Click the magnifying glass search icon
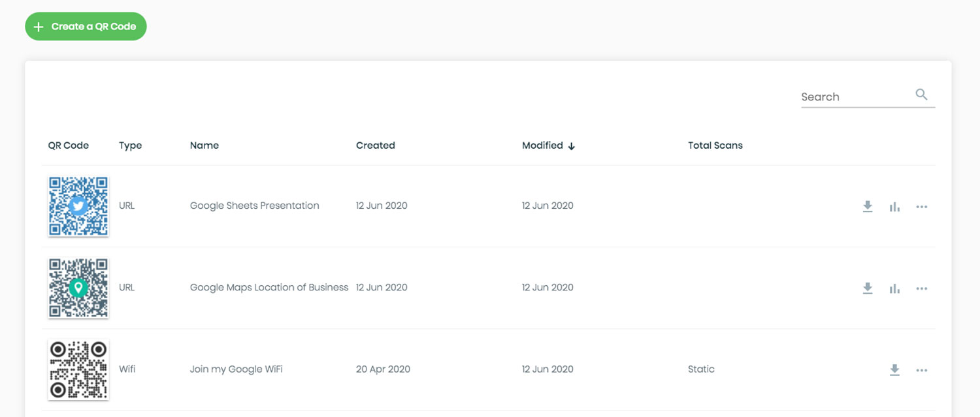 coord(922,95)
